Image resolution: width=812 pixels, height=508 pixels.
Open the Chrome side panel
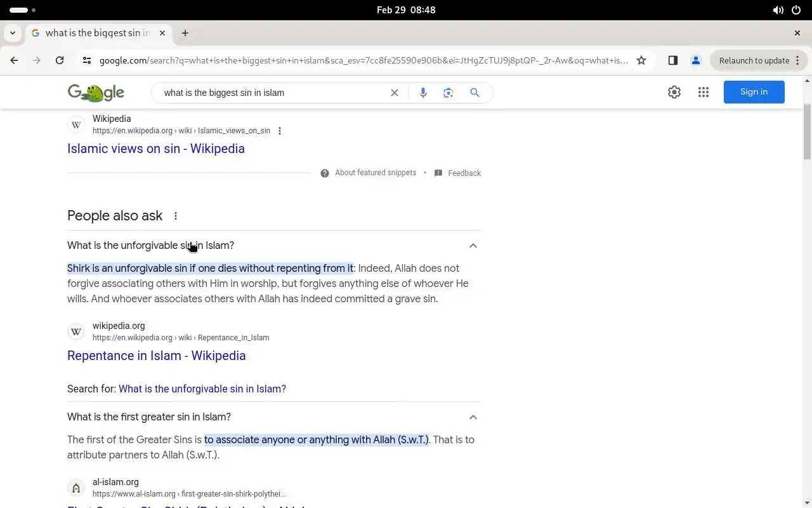pyautogui.click(x=673, y=60)
